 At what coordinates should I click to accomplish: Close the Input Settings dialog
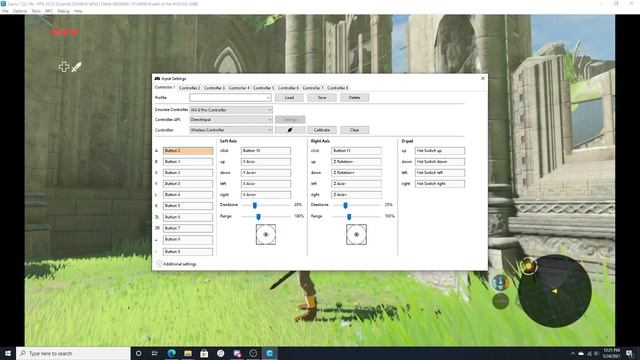(483, 78)
